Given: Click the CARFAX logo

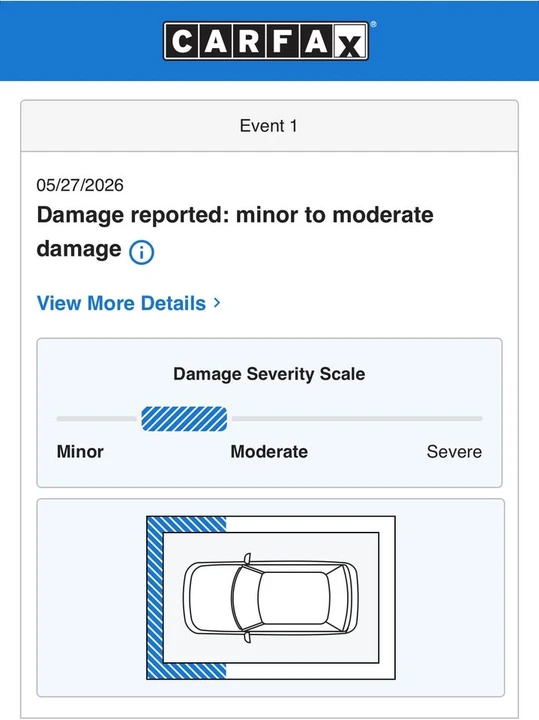Looking at the screenshot, I should pyautogui.click(x=266, y=41).
